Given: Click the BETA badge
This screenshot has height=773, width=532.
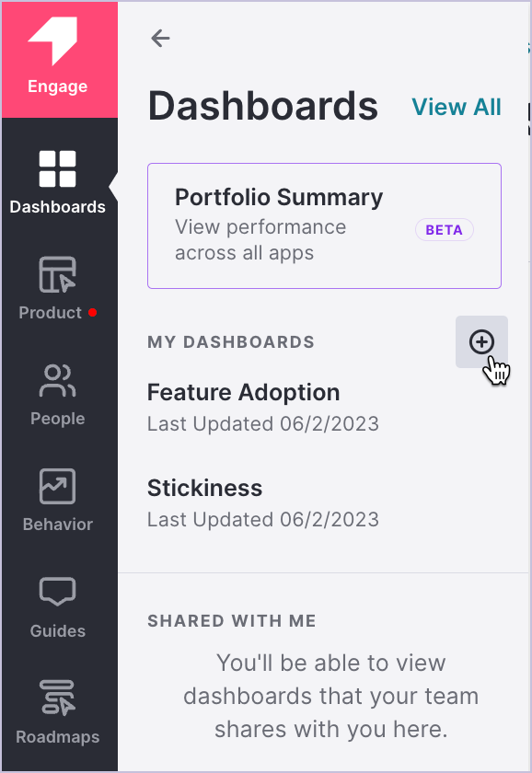Looking at the screenshot, I should pos(445,230).
